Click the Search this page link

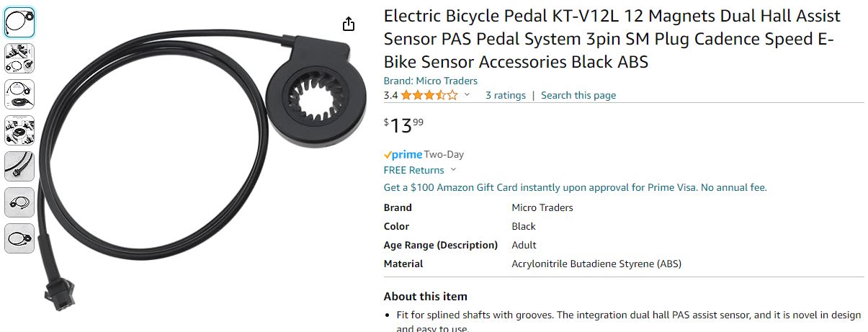578,95
